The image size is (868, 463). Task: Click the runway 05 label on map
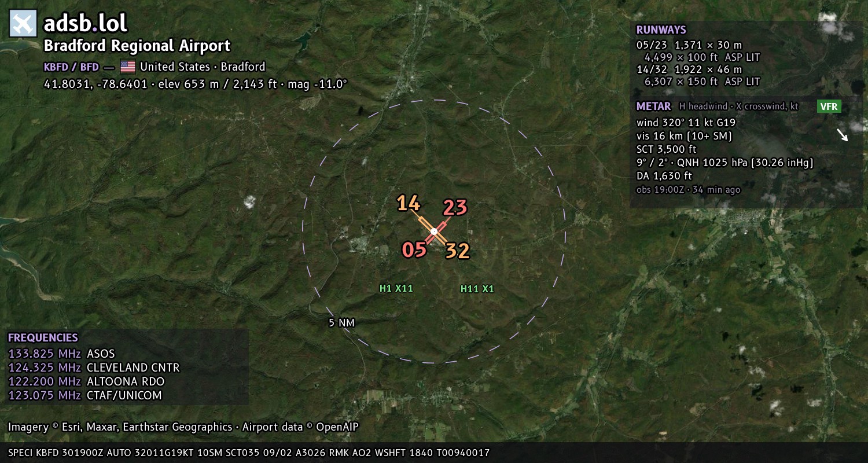coord(414,250)
